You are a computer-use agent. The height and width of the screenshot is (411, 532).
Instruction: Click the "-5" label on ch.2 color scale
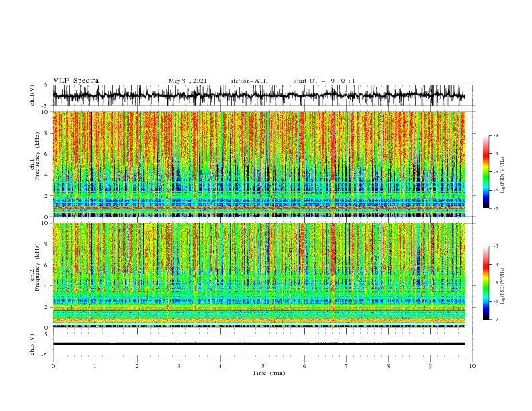496,283
